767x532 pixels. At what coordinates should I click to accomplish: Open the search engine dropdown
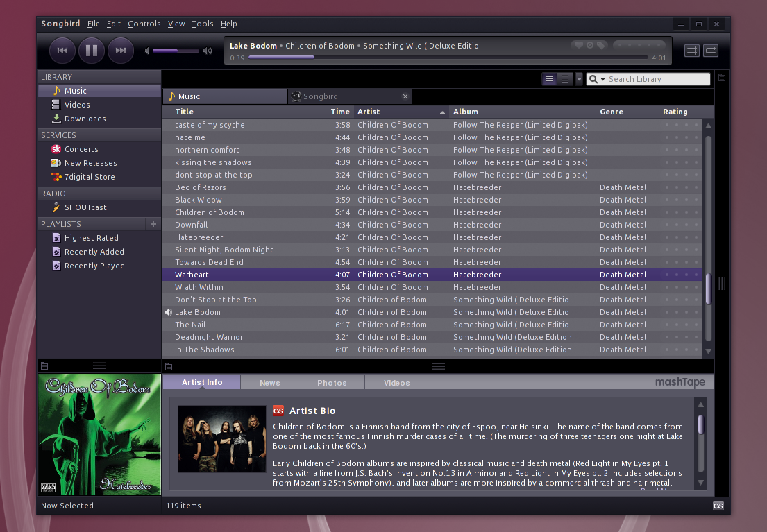coord(597,79)
